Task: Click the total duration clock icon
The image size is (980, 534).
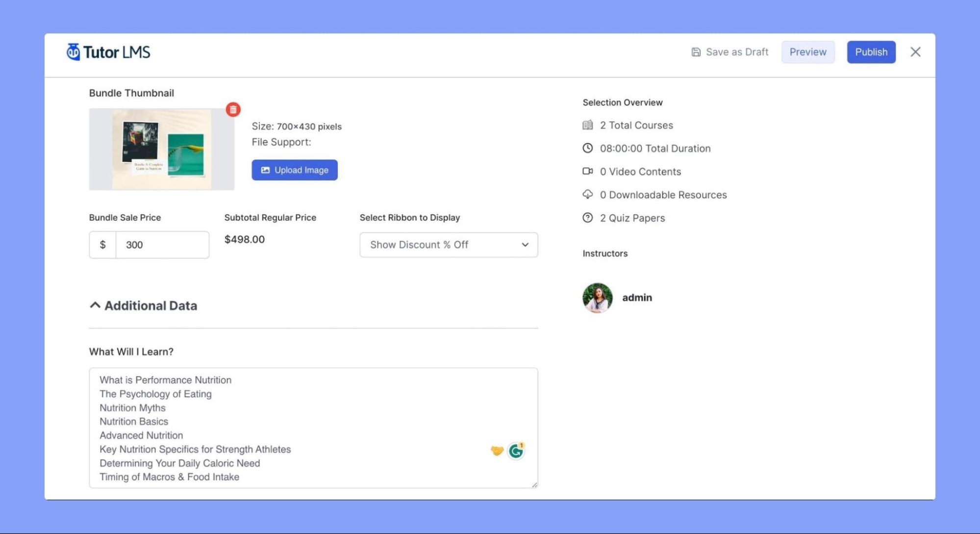Action: coord(587,148)
